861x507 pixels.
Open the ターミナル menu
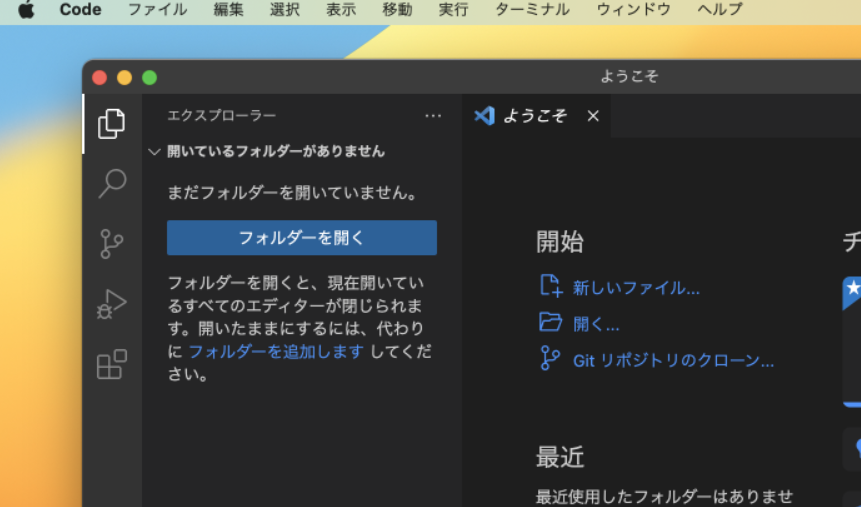pos(533,10)
